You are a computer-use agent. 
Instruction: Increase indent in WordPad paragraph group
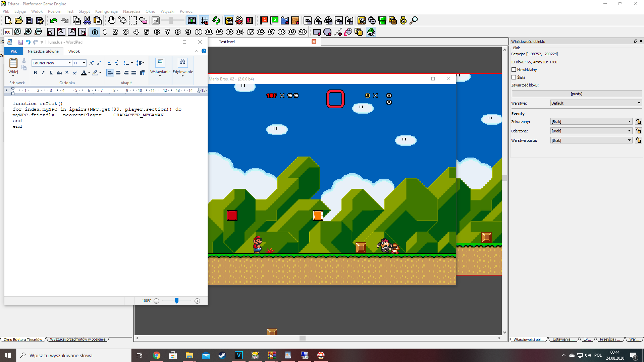[118, 63]
